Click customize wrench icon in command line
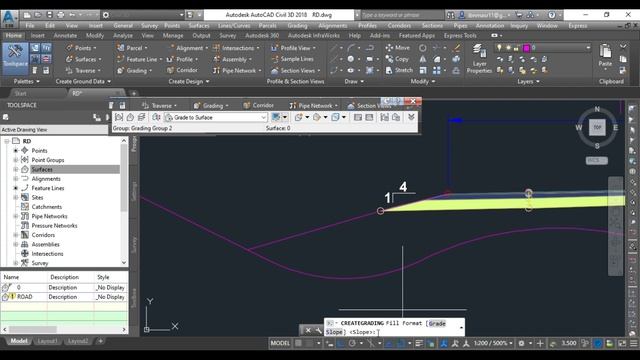640x360 pixels. [318, 330]
